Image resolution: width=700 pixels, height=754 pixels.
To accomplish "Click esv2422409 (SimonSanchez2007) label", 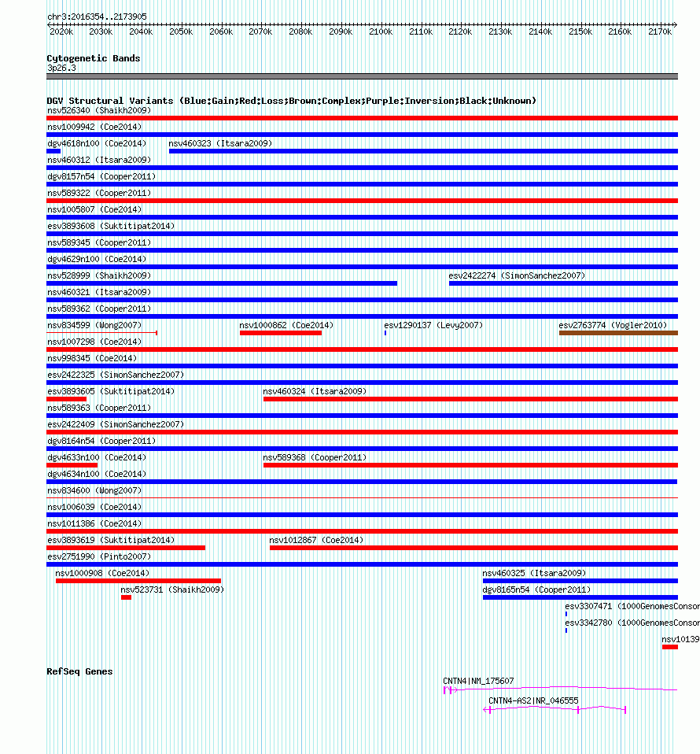I will 116,424.
